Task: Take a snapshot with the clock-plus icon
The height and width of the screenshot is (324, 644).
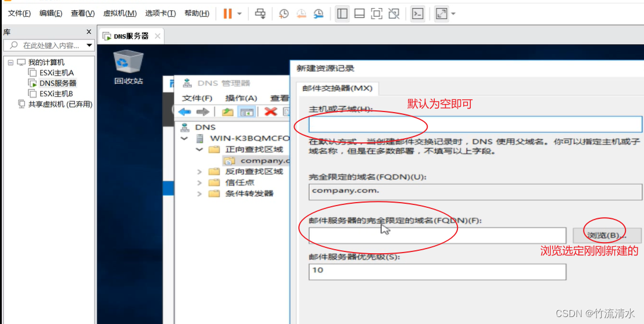Action: 284,14
